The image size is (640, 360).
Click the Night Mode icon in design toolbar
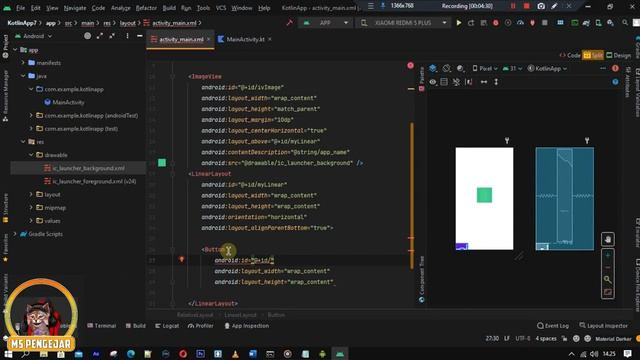[460, 69]
